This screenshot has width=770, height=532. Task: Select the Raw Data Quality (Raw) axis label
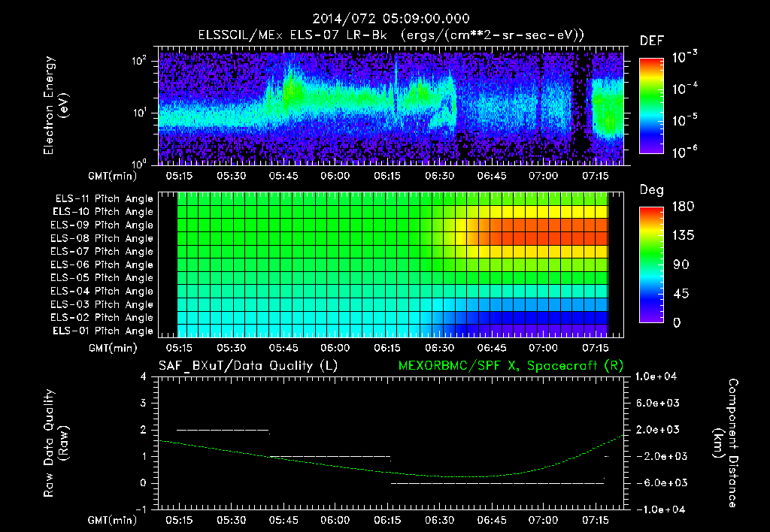tap(56, 443)
